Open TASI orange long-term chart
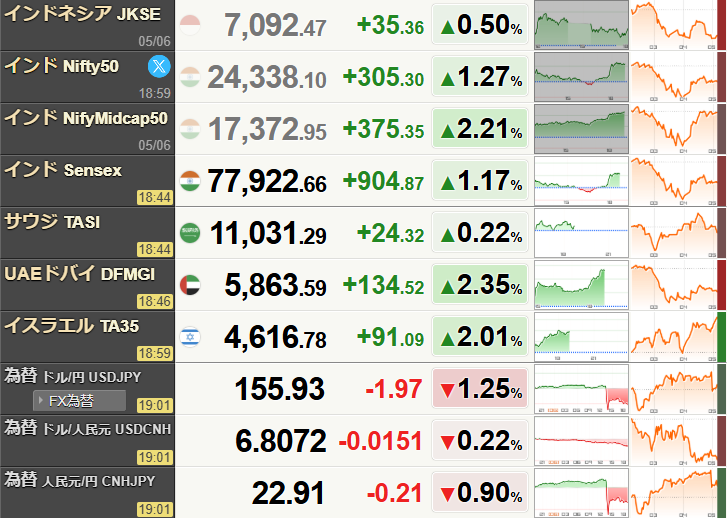 pos(674,233)
